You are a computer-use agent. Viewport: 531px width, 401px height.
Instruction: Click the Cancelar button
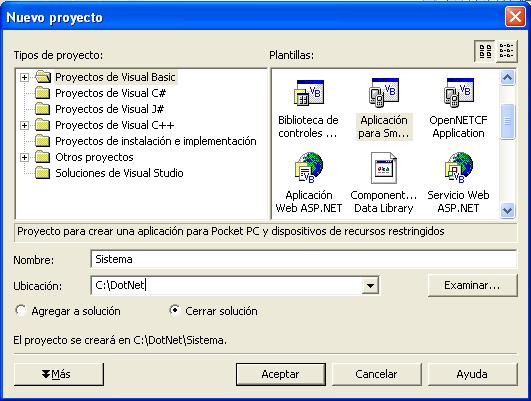click(376, 374)
